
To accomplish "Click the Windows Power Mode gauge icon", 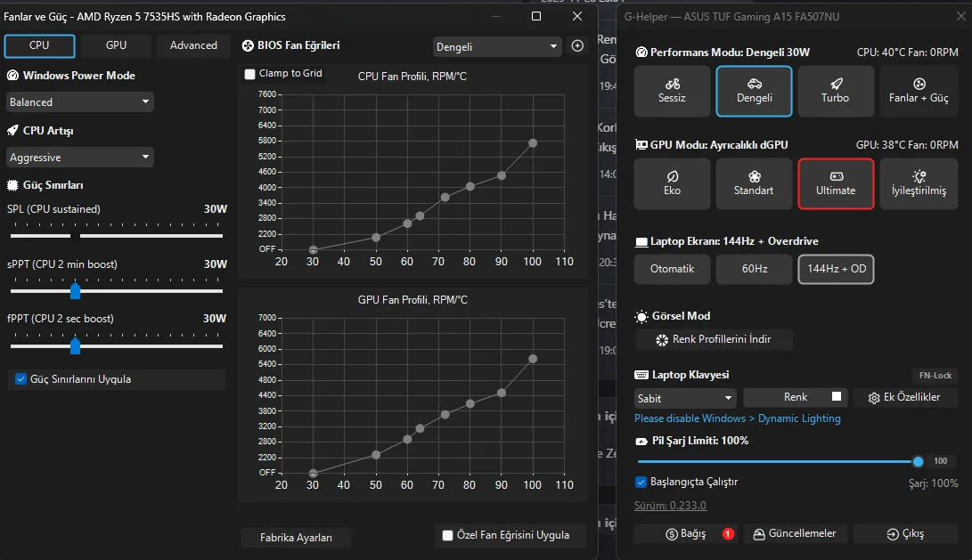I will 12,76.
